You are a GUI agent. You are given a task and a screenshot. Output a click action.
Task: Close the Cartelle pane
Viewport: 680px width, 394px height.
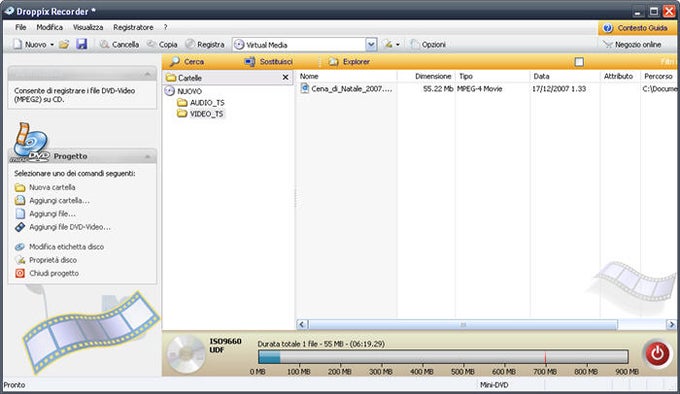pos(285,77)
